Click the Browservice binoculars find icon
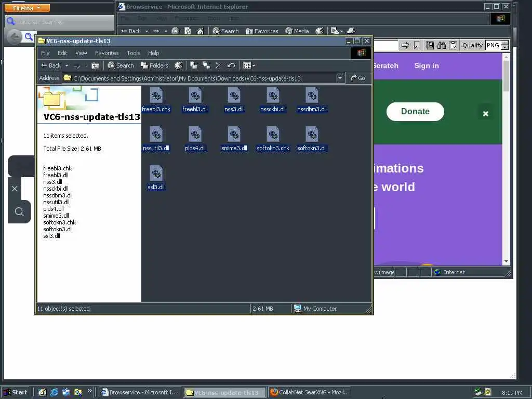Viewport: 532px width, 399px height. point(442,45)
